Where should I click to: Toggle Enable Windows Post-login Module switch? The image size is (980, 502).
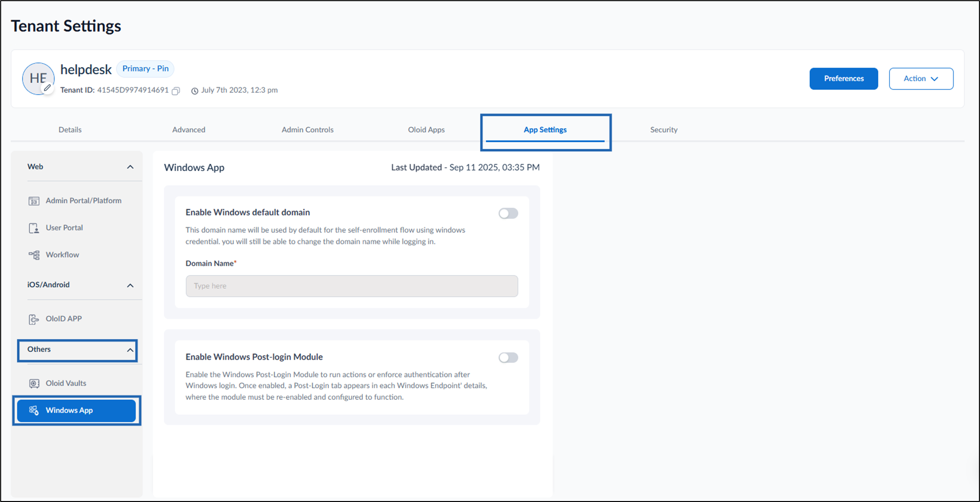point(508,357)
